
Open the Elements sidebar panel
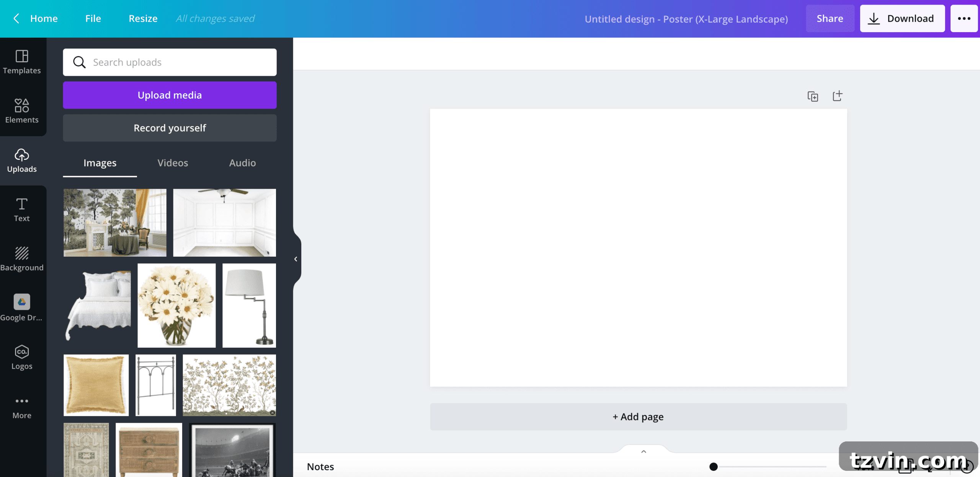point(22,111)
